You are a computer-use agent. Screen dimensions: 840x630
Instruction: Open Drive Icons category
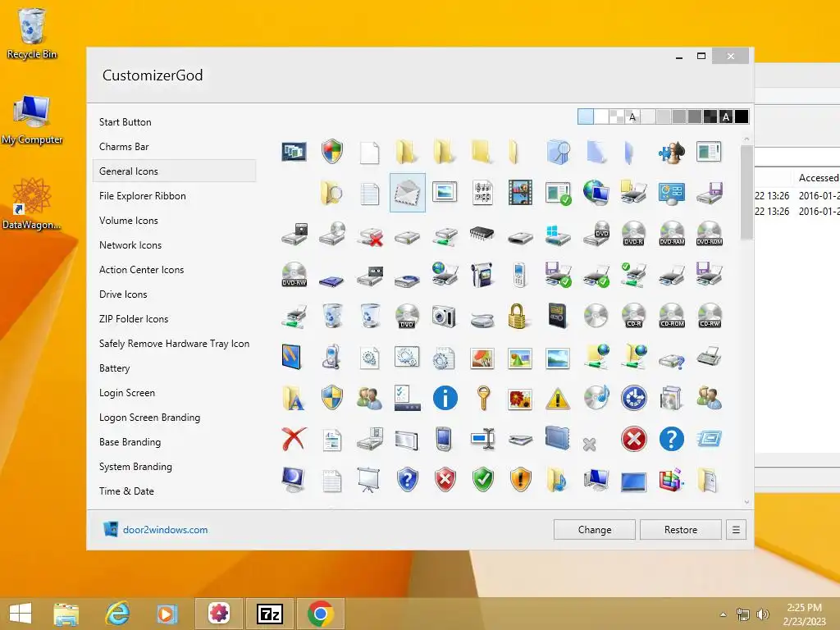123,294
